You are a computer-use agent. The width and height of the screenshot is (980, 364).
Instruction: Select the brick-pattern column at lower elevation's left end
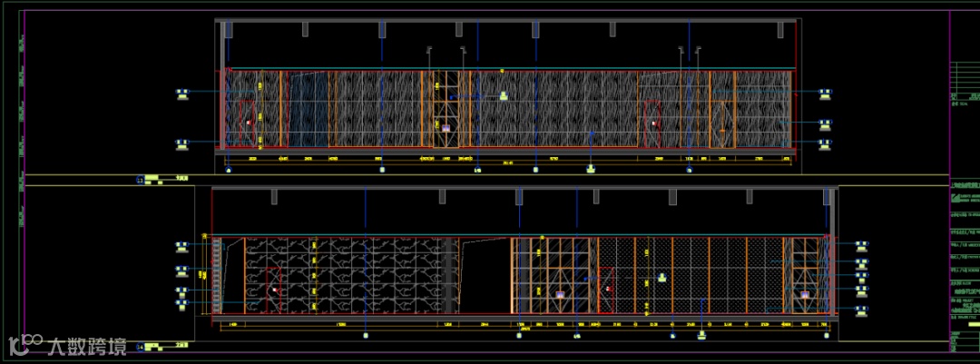[x=216, y=275]
